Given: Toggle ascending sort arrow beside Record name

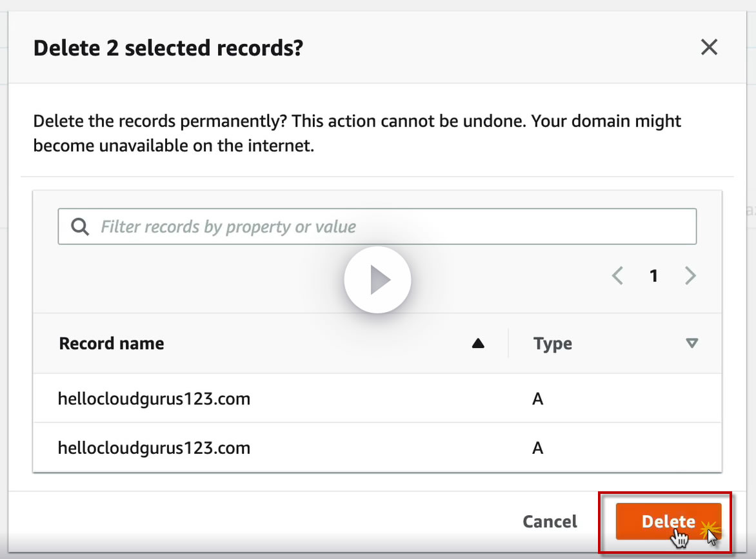Looking at the screenshot, I should (x=478, y=344).
